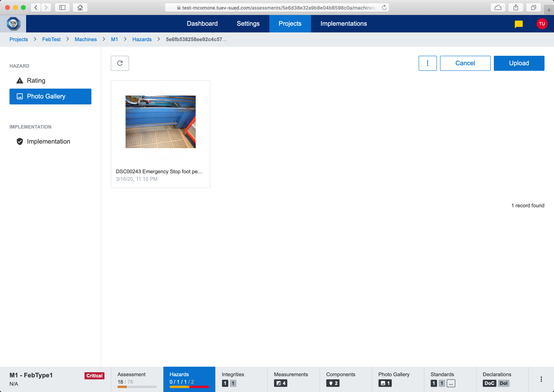
Task: Reload the page from the address bar
Action: pos(384,8)
